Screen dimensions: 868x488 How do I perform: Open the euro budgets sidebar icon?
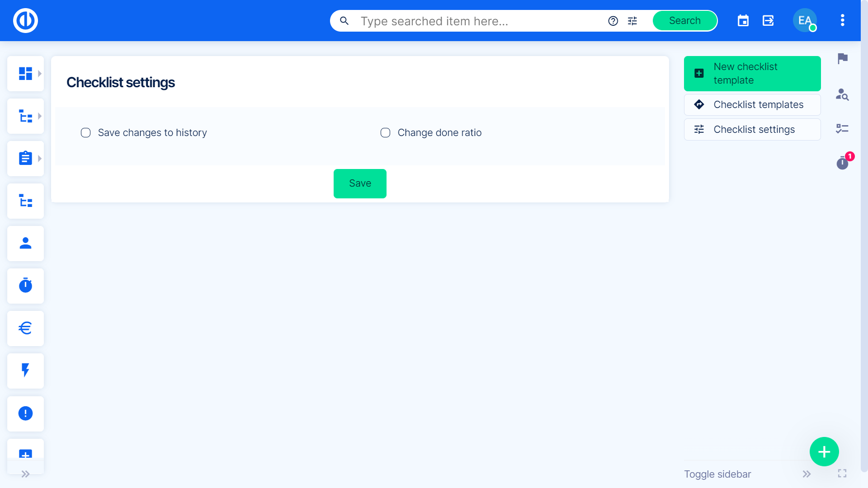(25, 328)
